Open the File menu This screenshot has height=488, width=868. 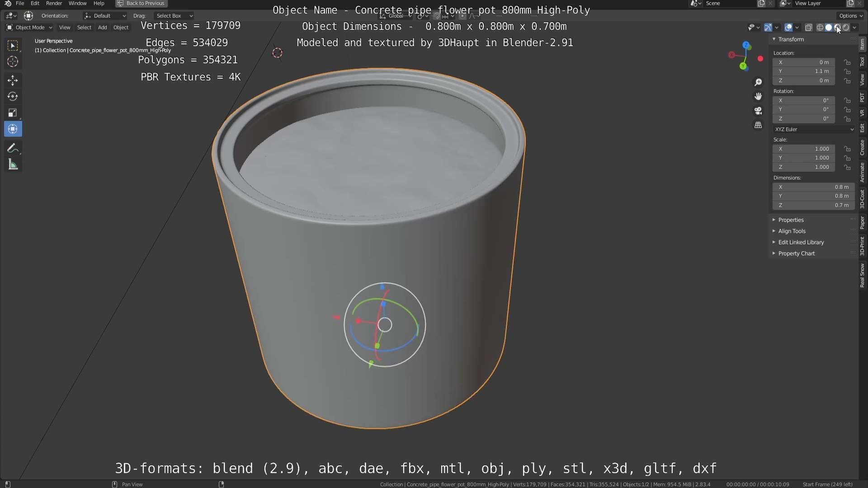pos(20,3)
